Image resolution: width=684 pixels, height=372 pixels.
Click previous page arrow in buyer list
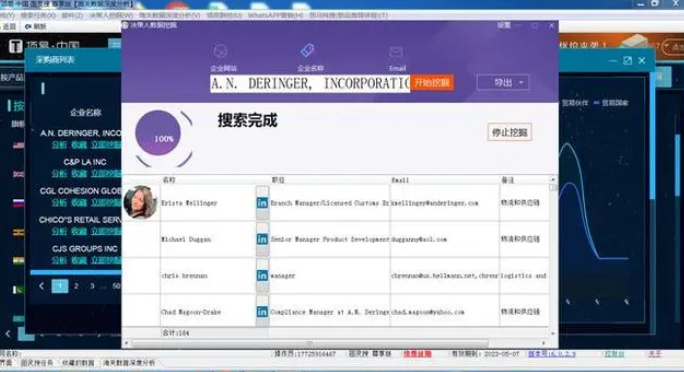click(41, 286)
